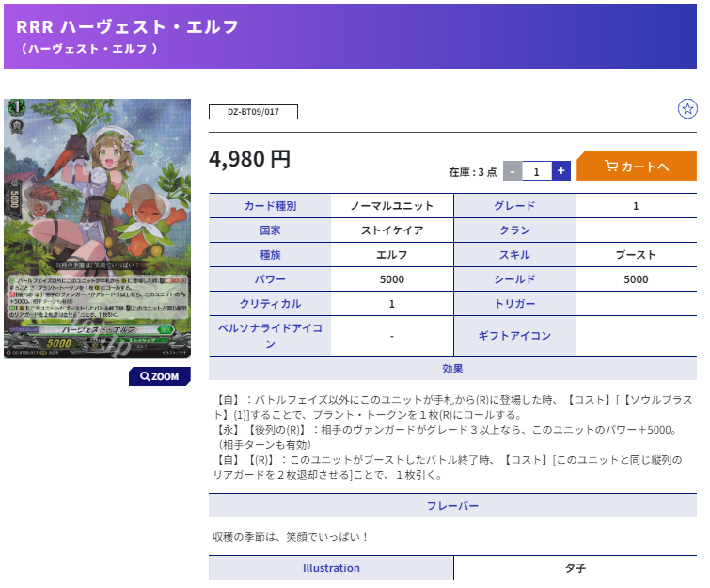Add the card with カートへ button

(x=637, y=167)
